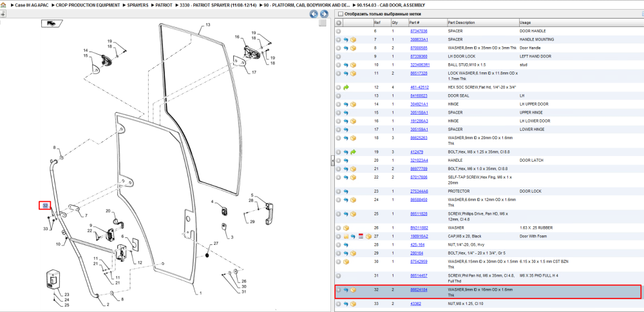Viewport: 644px width, 312px height.
Task: Click green arrow icon on ref 19 BOLT row
Action: tap(353, 151)
